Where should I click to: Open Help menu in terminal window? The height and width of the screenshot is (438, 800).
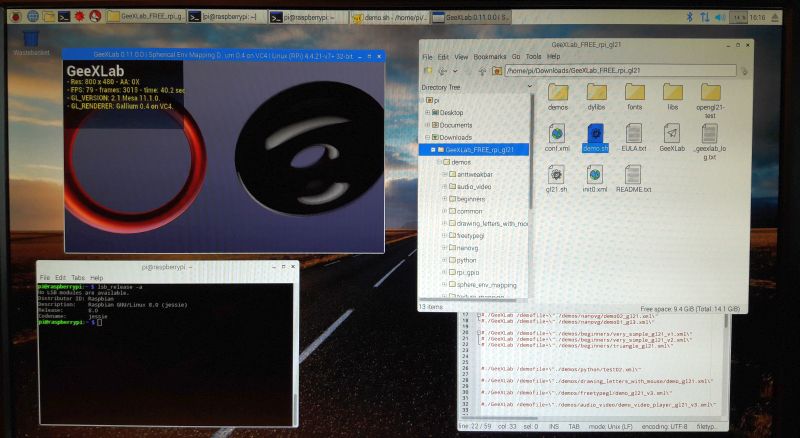coord(96,278)
